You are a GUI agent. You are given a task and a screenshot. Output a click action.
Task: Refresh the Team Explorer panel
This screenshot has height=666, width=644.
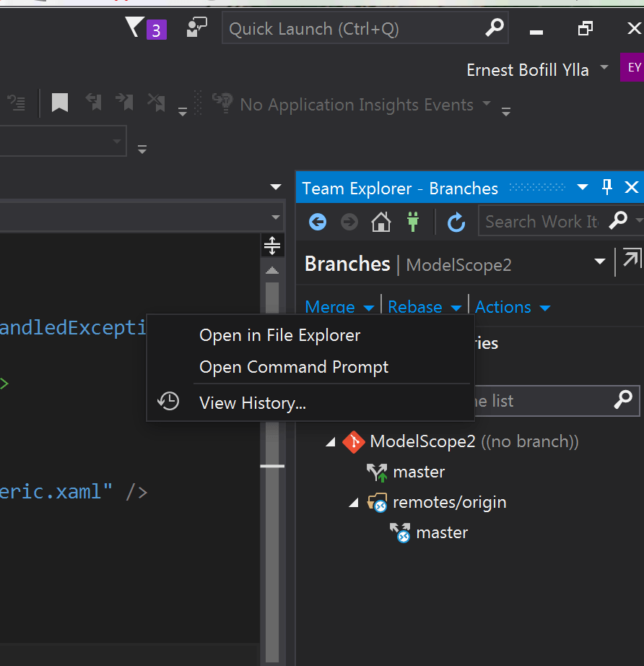click(x=456, y=222)
